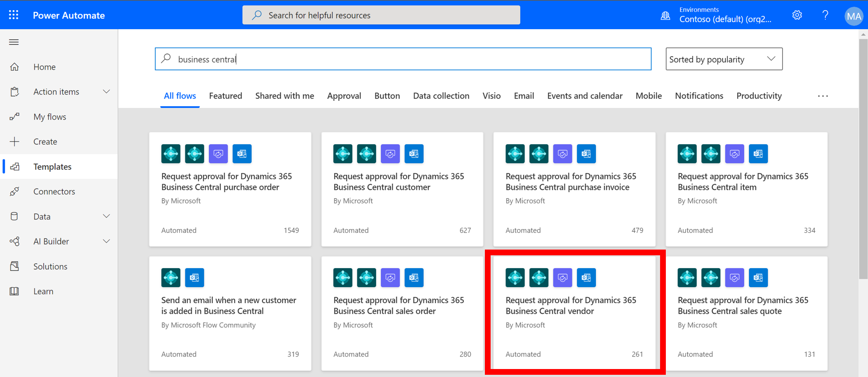
Task: Click first Business Central icon on purchase invoice card
Action: click(515, 154)
